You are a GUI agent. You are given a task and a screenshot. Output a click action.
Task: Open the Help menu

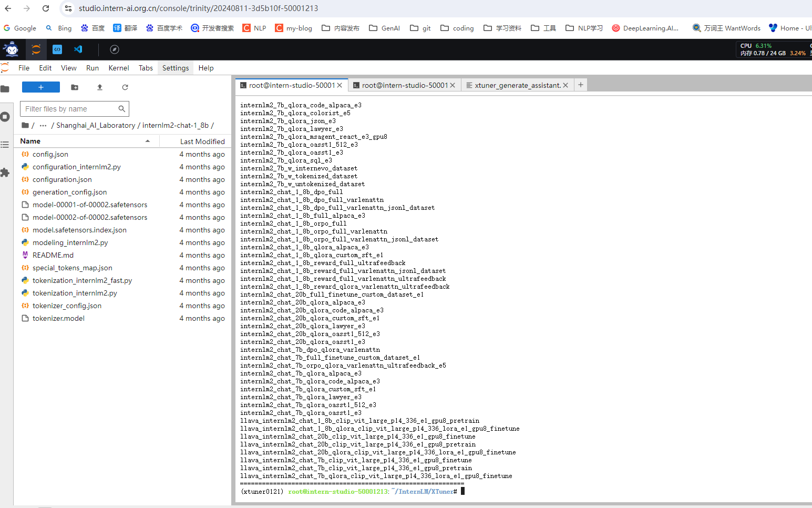coord(206,68)
